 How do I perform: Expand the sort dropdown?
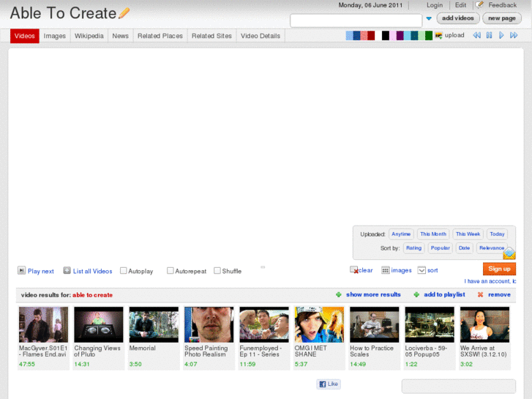coord(422,270)
